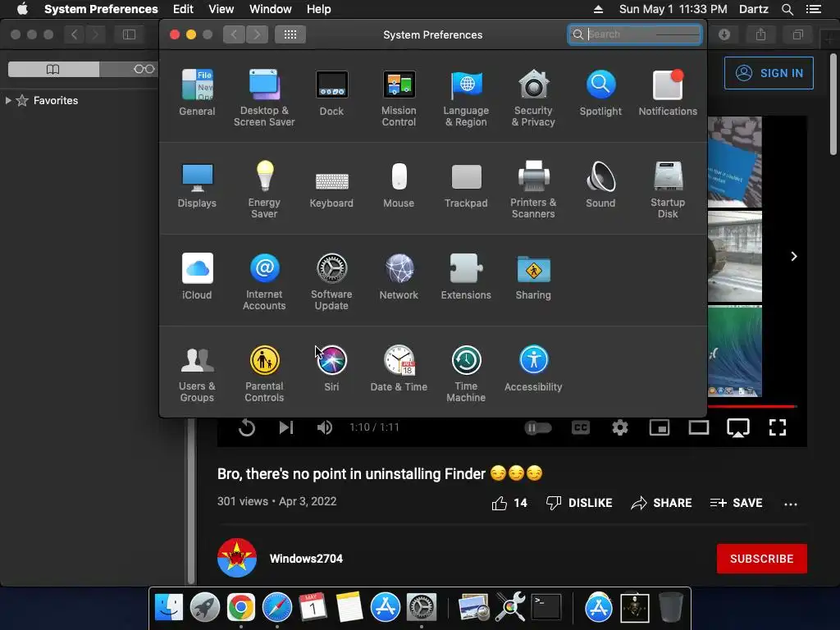This screenshot has width=840, height=630.
Task: Click the SIGN IN button
Action: click(x=769, y=73)
